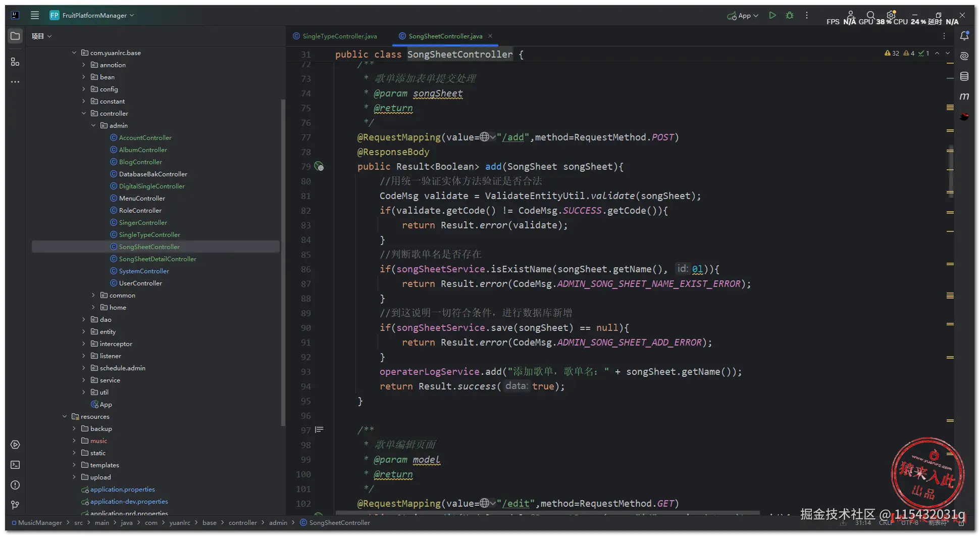Open the Code With Me user icon
This screenshot has height=536, width=980.
pos(850,15)
